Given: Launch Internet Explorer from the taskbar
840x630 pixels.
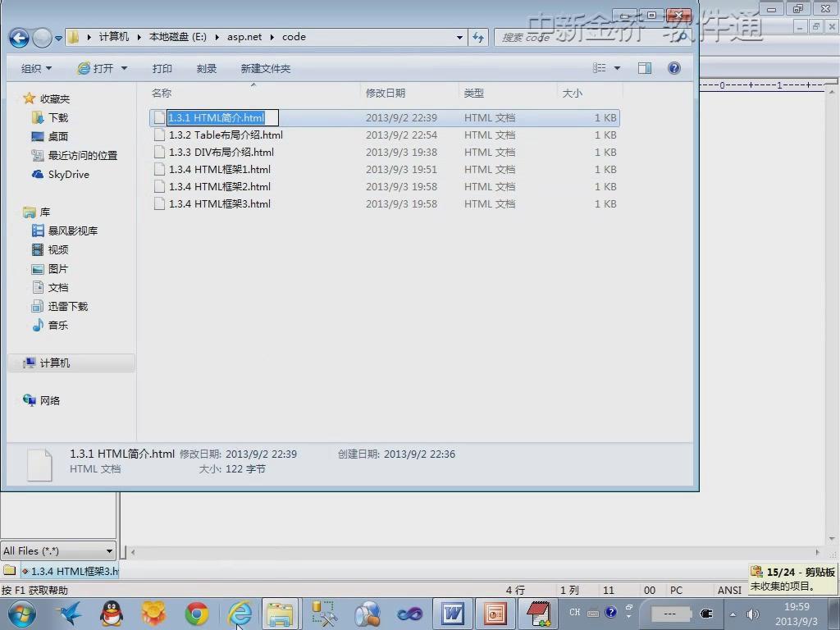Looking at the screenshot, I should tap(240, 614).
